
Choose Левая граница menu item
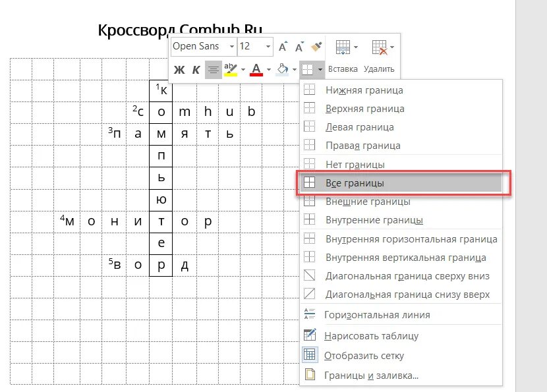point(401,127)
